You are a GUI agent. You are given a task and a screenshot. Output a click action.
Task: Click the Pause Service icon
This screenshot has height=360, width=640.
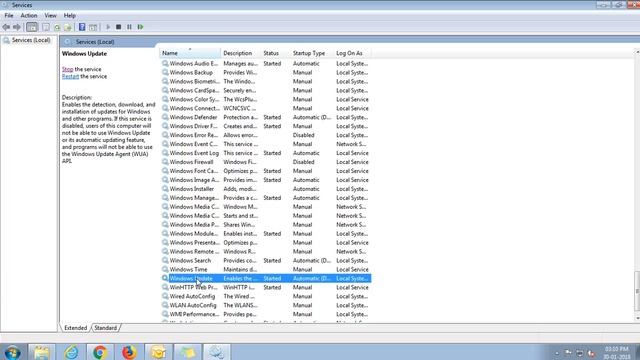129,27
